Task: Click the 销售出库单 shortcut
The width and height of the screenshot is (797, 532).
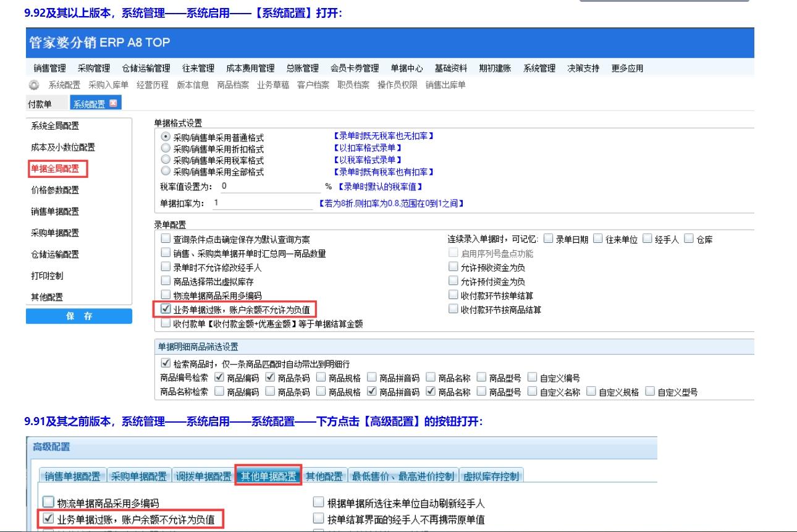Action: click(x=445, y=85)
